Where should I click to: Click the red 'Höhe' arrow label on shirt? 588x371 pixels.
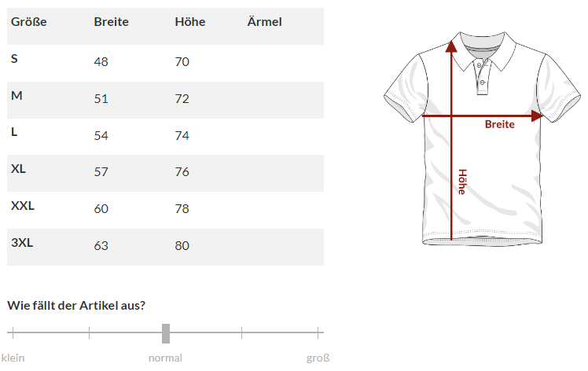[462, 182]
